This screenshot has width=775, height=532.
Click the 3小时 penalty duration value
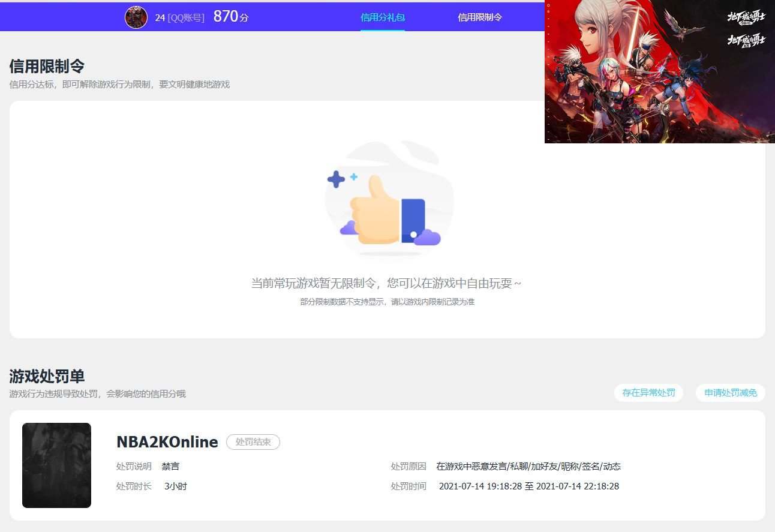pyautogui.click(x=176, y=486)
